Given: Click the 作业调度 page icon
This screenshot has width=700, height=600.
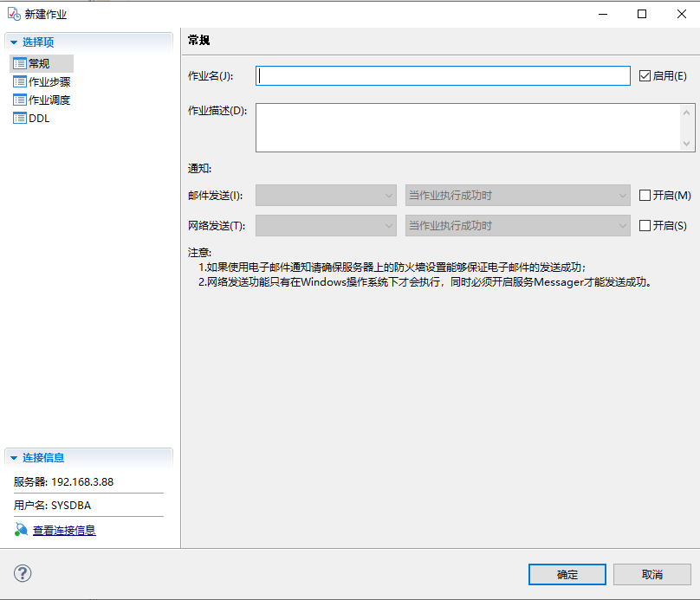Looking at the screenshot, I should point(20,100).
